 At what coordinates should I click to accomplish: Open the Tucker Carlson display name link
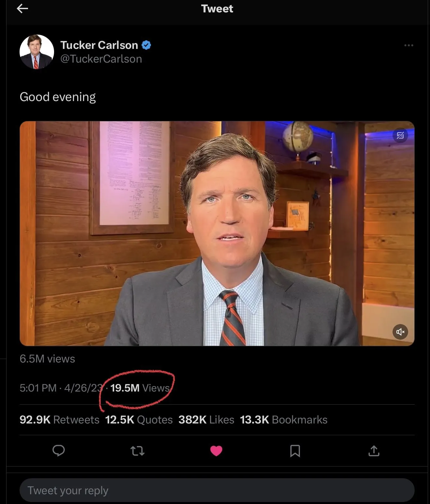[x=99, y=45]
